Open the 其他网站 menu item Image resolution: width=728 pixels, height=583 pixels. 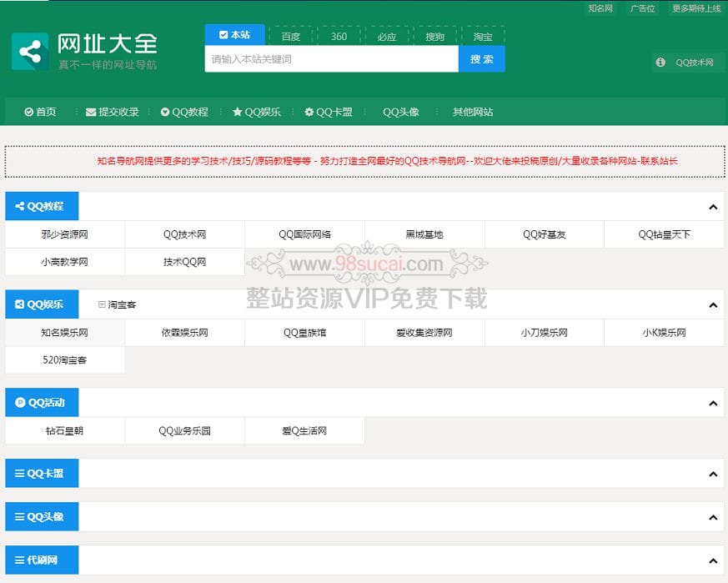click(x=471, y=111)
